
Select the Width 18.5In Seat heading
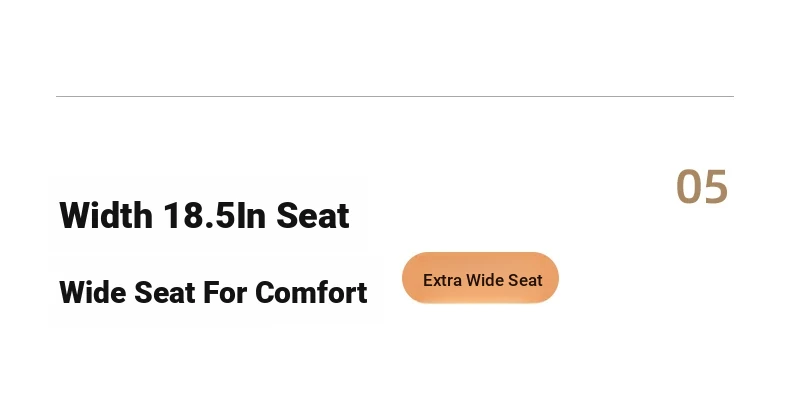coord(204,216)
